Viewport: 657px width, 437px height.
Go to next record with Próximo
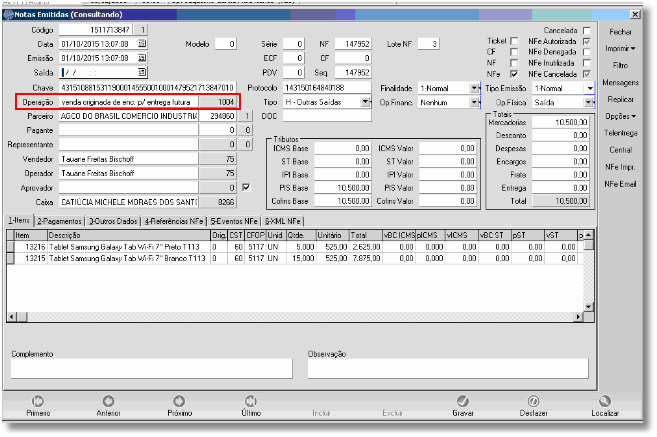click(x=179, y=406)
